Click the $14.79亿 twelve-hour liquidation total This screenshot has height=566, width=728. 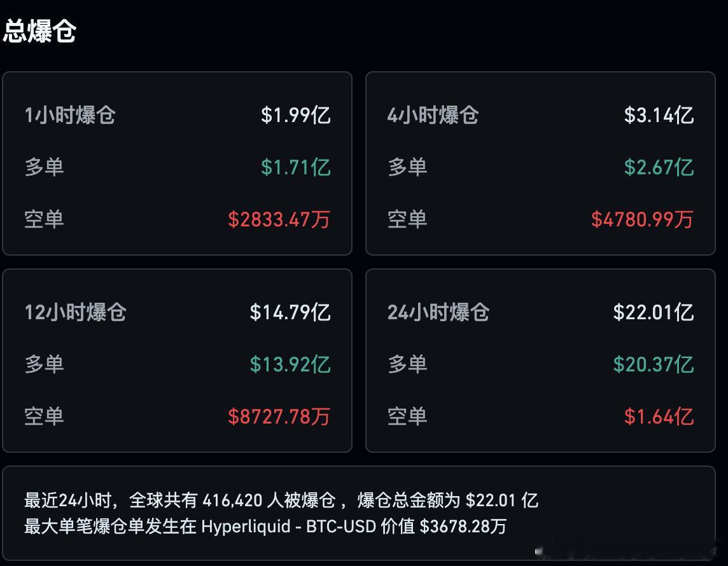(292, 312)
